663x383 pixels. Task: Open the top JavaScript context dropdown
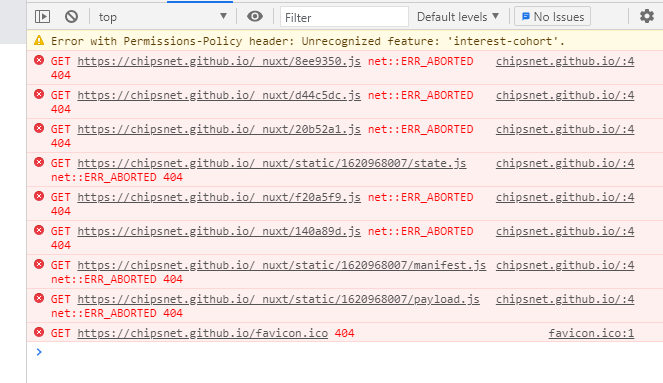pyautogui.click(x=163, y=17)
